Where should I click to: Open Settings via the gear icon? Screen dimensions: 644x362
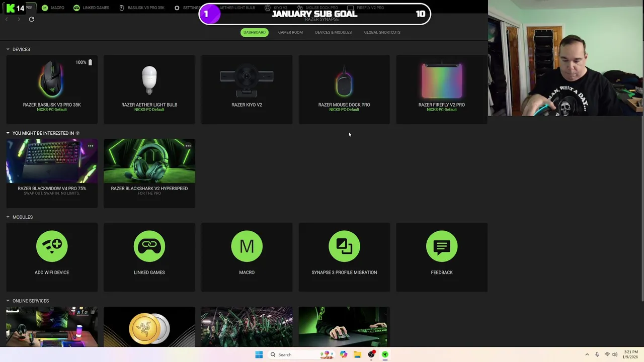[177, 8]
